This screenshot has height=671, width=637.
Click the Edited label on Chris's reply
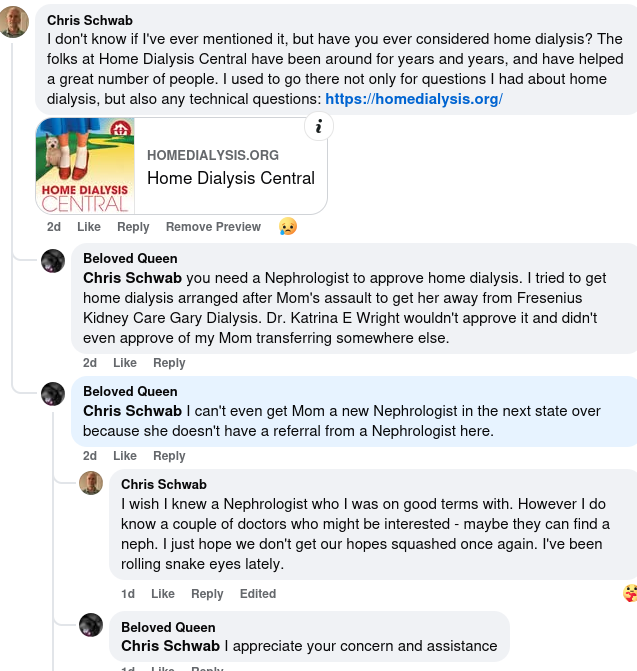tap(258, 594)
